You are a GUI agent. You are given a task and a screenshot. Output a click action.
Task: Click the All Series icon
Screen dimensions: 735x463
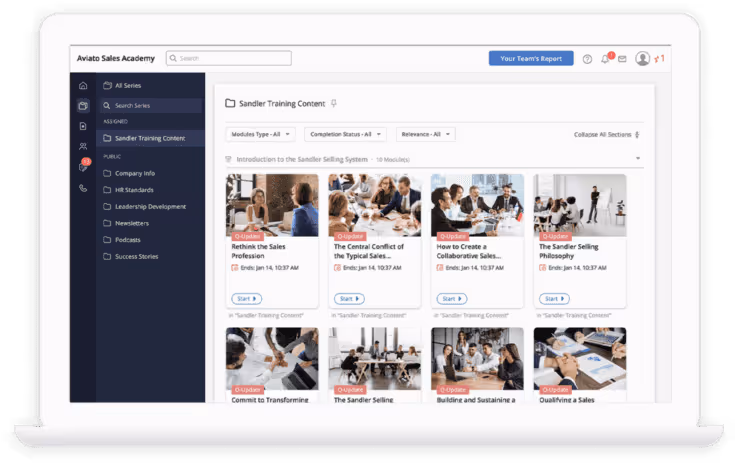pos(107,85)
